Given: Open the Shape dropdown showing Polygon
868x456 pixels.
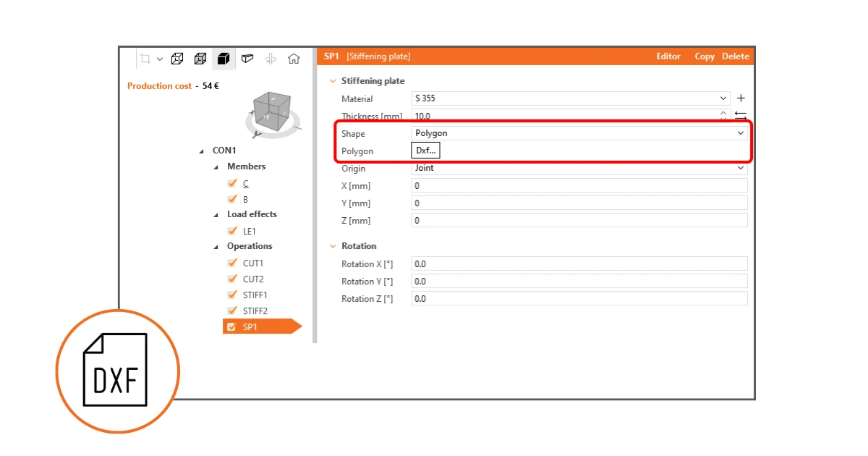Looking at the screenshot, I should [x=579, y=133].
